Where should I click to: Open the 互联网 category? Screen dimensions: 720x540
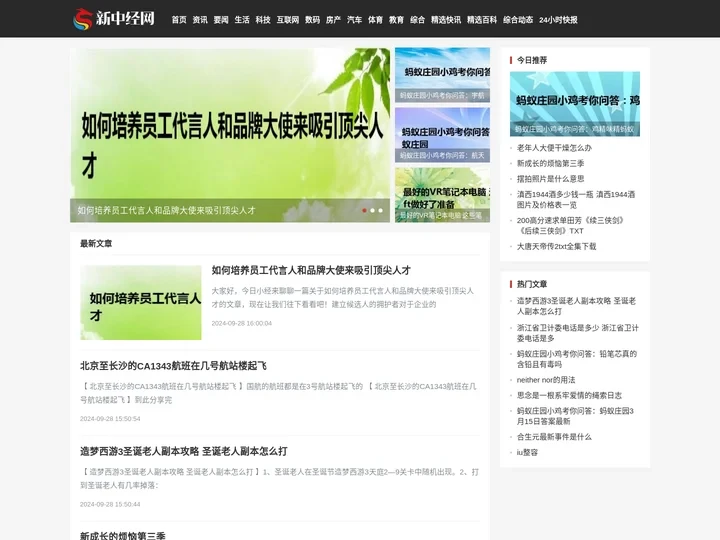288,20
